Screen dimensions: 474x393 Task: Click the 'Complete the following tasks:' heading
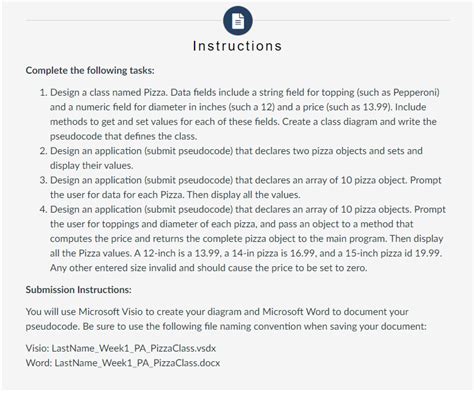tap(90, 70)
